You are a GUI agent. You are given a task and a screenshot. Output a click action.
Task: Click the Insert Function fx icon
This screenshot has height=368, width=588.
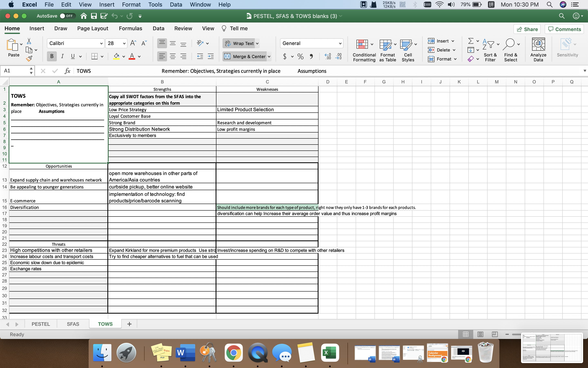[67, 71]
